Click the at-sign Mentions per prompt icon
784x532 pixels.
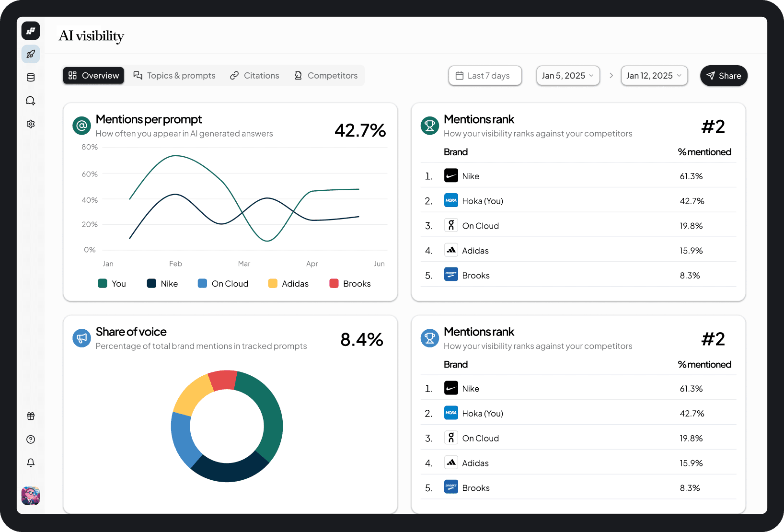click(x=81, y=126)
